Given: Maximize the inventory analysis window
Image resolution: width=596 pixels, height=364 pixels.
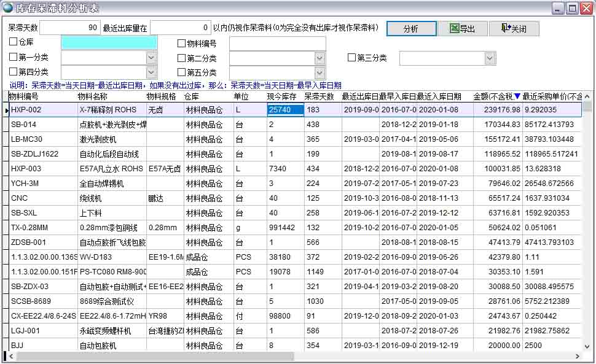Looking at the screenshot, I should tap(571, 8).
